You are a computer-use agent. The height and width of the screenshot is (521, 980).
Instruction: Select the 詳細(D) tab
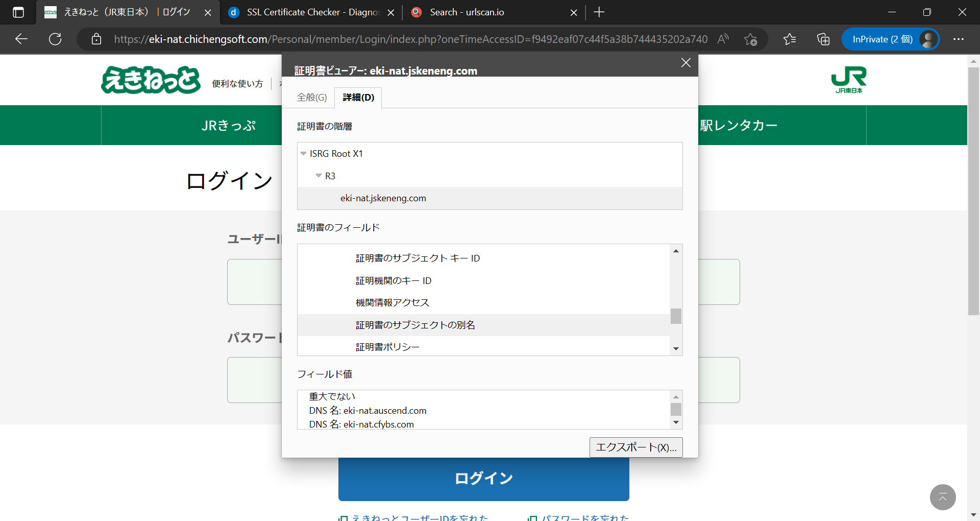click(x=358, y=98)
